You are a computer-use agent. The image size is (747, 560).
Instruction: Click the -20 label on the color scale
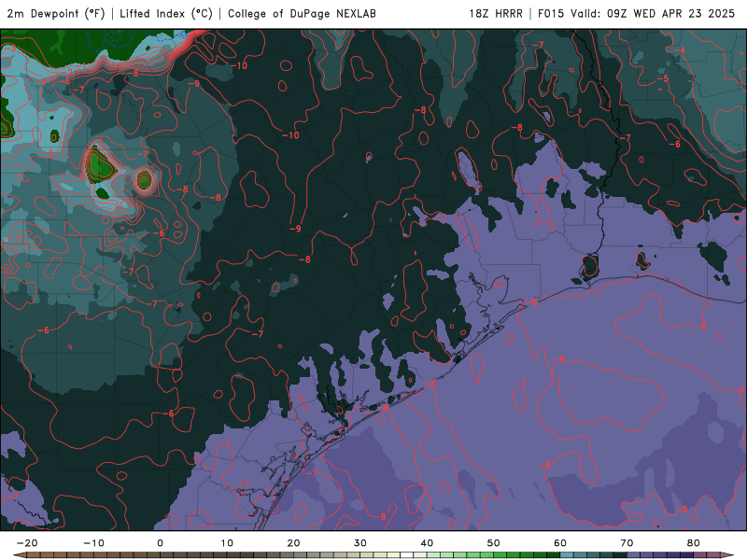pos(27,543)
